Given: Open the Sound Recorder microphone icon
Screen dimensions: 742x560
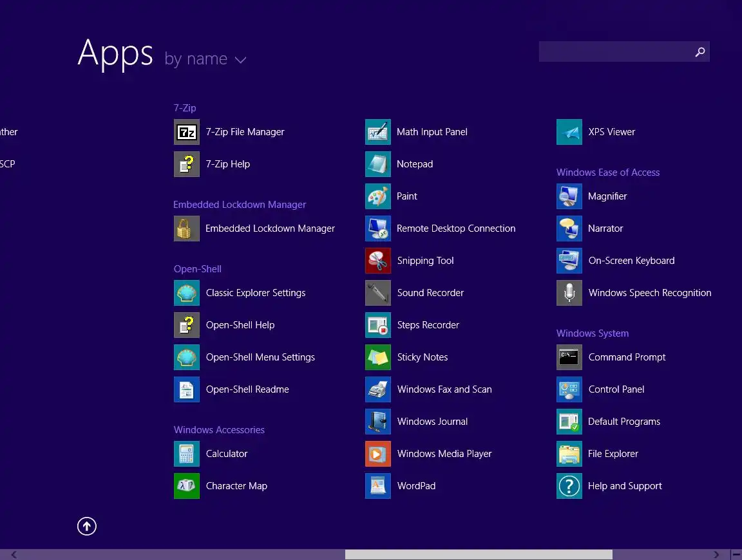Looking at the screenshot, I should tap(378, 293).
